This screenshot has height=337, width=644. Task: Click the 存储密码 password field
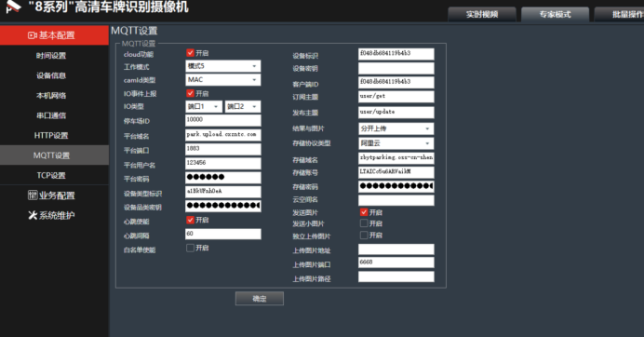click(x=396, y=186)
